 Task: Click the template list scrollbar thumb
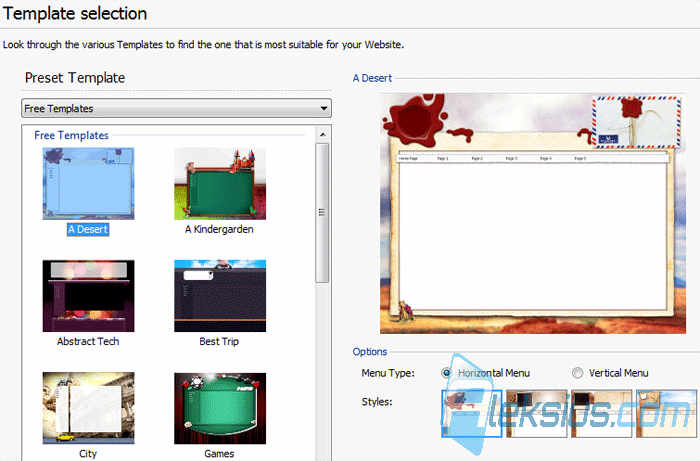(322, 212)
